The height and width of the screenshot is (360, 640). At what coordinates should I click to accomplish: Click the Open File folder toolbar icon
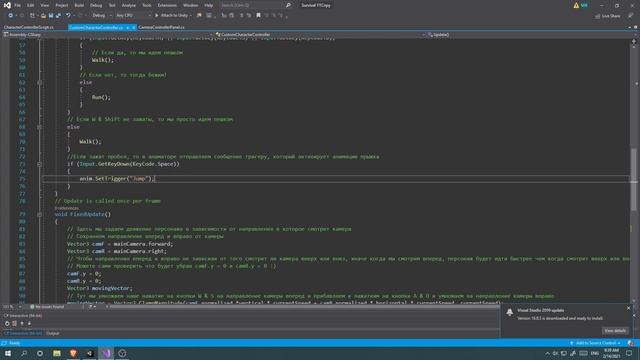pos(43,16)
